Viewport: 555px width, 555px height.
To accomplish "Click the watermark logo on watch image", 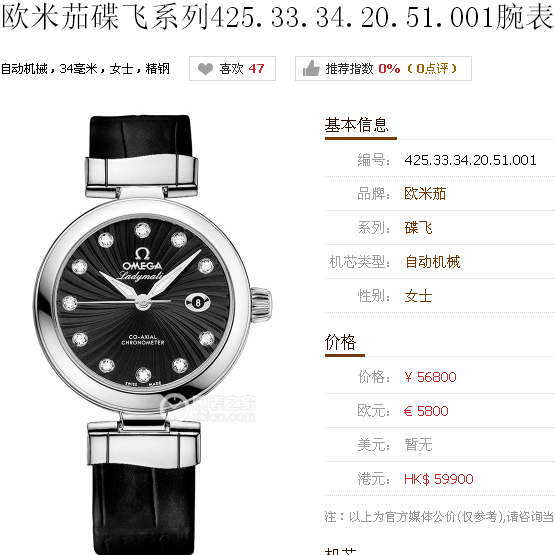I will (208, 407).
